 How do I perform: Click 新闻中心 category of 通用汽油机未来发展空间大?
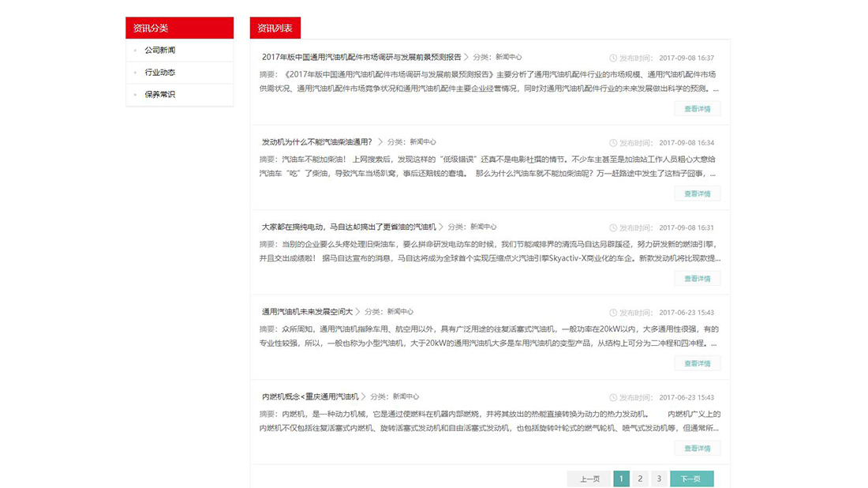pyautogui.click(x=400, y=311)
